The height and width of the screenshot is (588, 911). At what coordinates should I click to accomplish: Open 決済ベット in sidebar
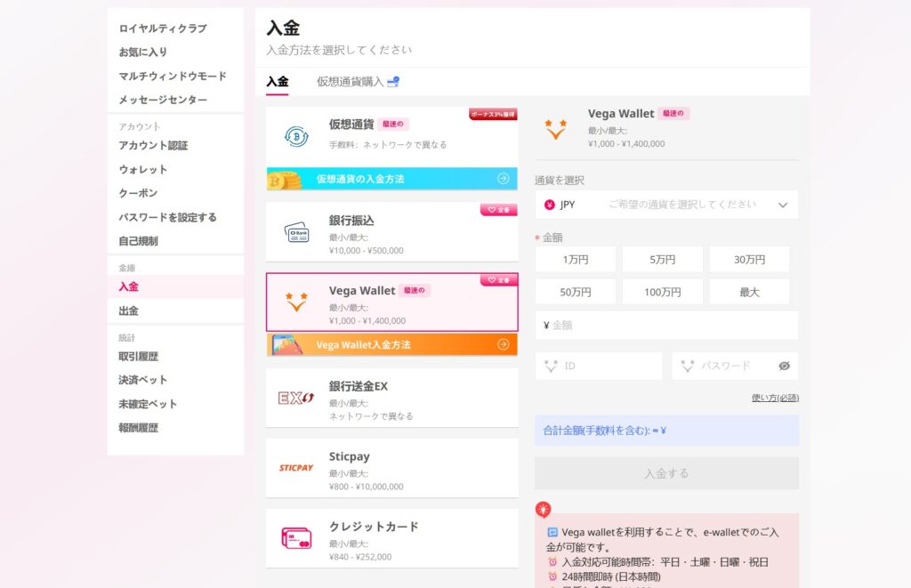(143, 380)
